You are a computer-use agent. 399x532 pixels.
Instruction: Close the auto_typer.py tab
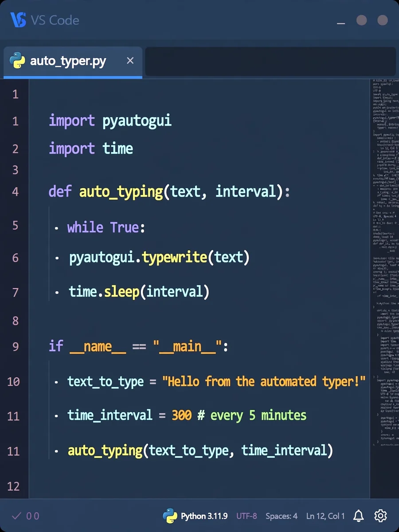130,61
